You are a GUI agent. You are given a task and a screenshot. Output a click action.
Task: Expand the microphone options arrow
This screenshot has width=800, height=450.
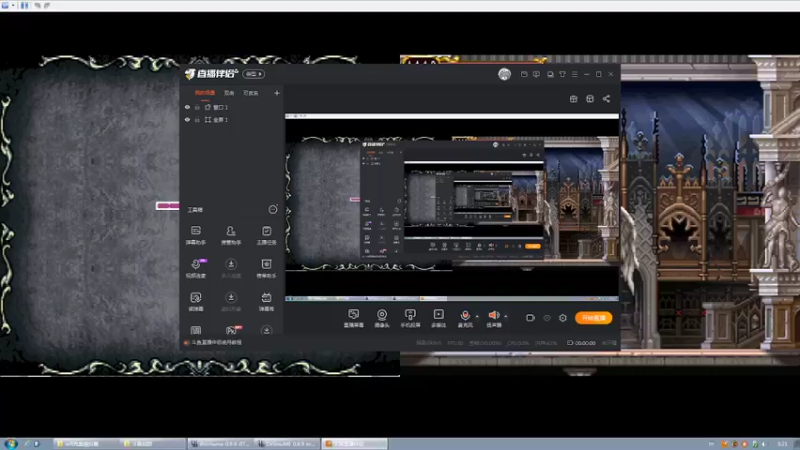(477, 316)
